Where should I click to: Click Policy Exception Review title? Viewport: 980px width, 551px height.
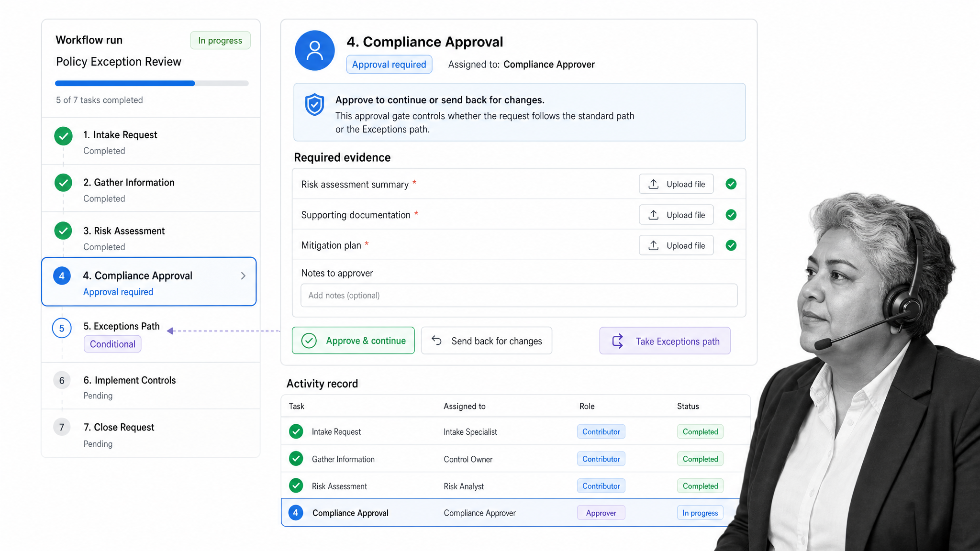click(119, 62)
